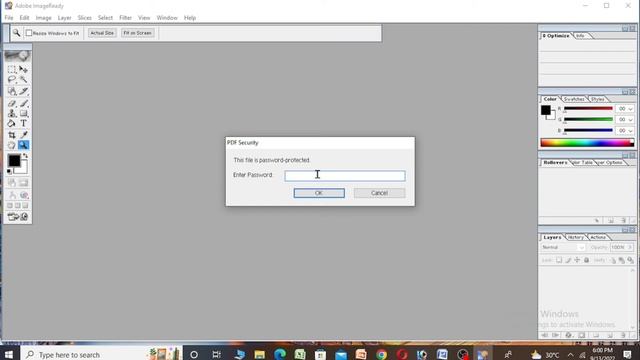Click OK in PDF Security dialog

319,193
